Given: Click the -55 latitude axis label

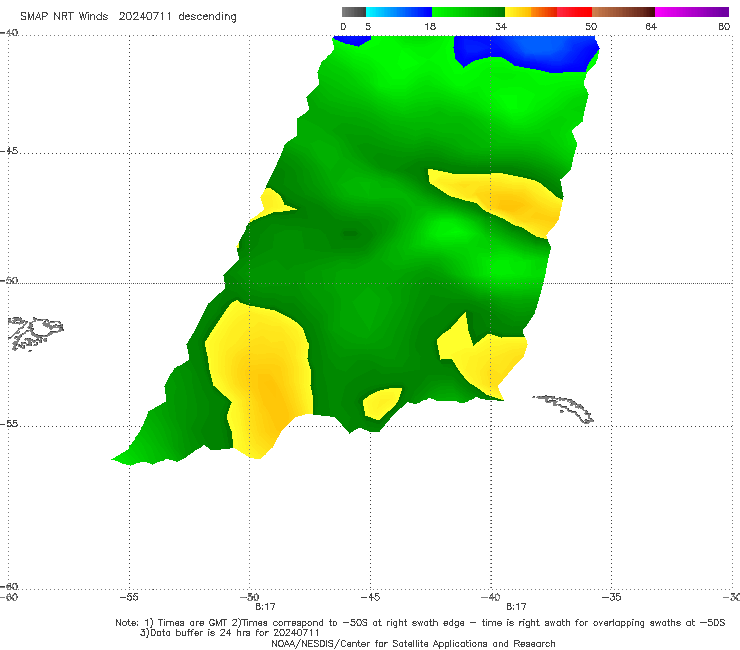Looking at the screenshot, I should pyautogui.click(x=9, y=423).
